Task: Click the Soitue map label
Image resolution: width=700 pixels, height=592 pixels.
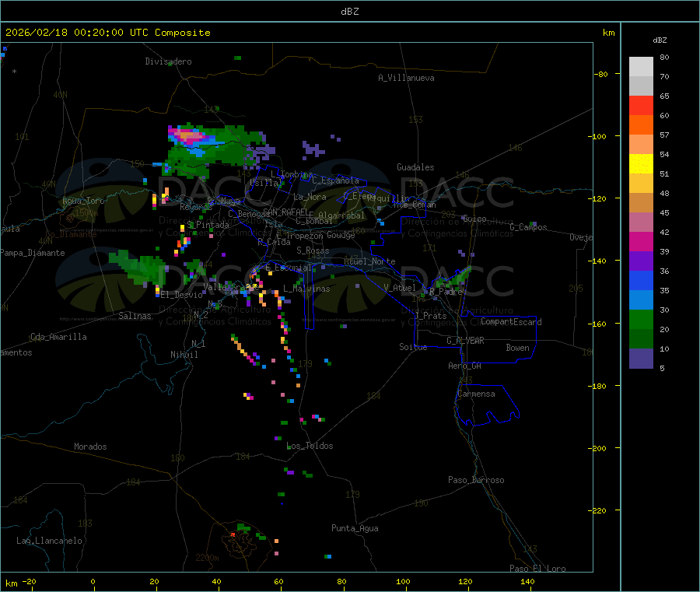Action: (x=414, y=347)
